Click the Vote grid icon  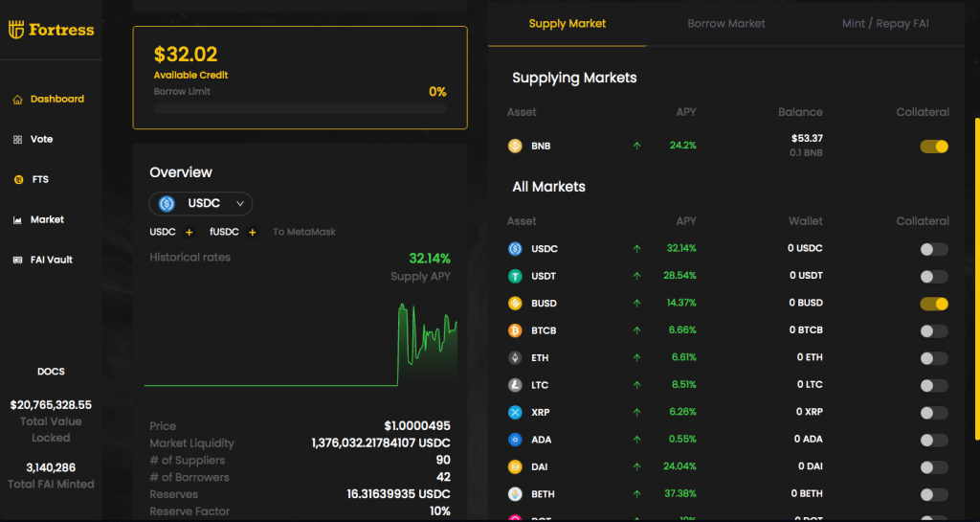pyautogui.click(x=17, y=140)
